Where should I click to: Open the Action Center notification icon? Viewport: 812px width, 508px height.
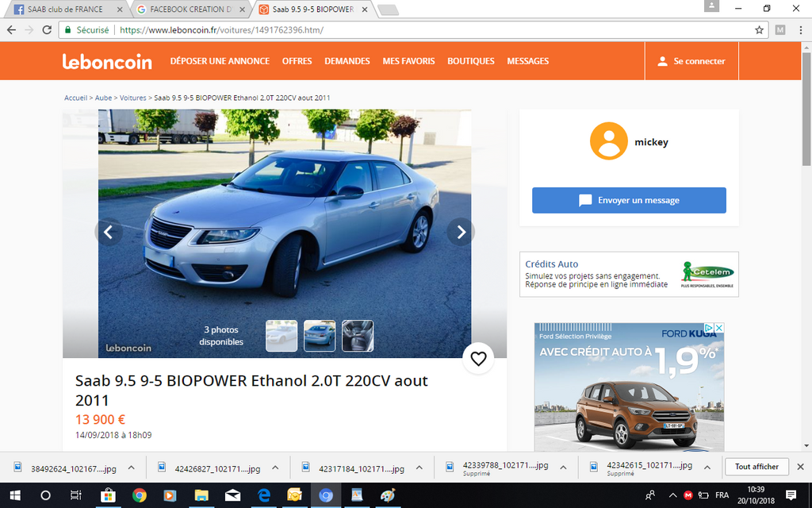tap(791, 495)
